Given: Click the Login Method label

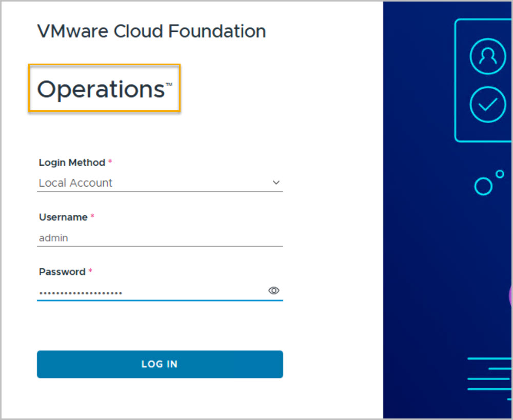Looking at the screenshot, I should [72, 163].
